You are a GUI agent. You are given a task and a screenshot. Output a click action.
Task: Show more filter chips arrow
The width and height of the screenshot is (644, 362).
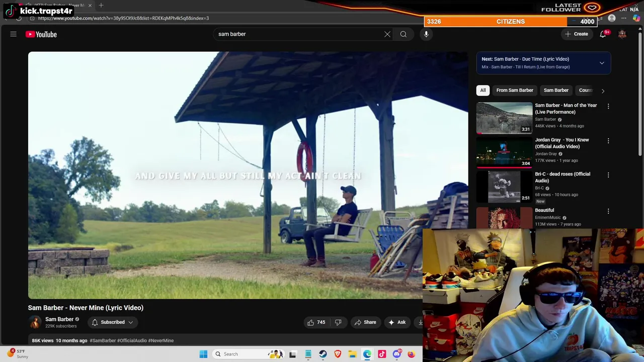point(603,90)
